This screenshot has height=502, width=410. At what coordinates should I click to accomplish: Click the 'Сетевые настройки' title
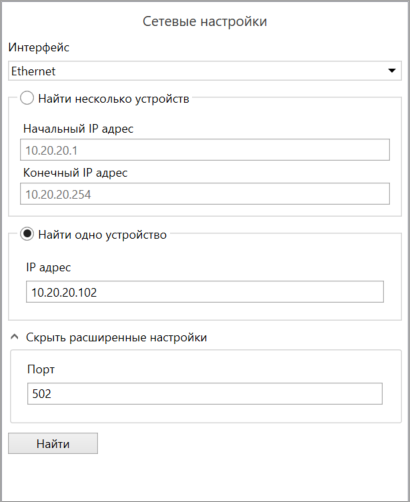[205, 21]
